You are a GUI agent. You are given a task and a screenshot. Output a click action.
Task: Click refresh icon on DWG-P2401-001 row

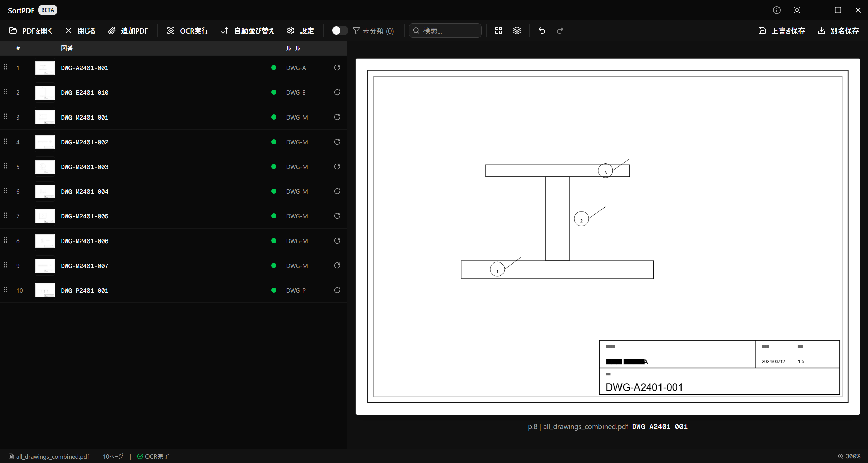point(337,290)
